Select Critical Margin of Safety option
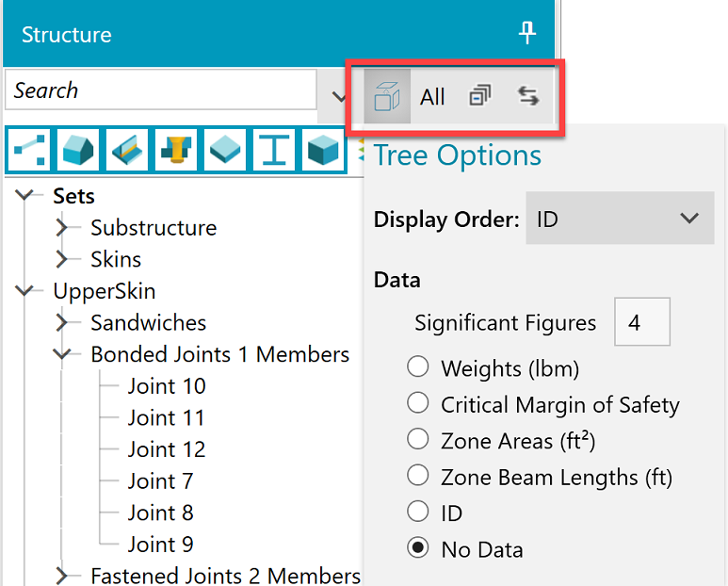The height and width of the screenshot is (586, 728). [x=418, y=402]
